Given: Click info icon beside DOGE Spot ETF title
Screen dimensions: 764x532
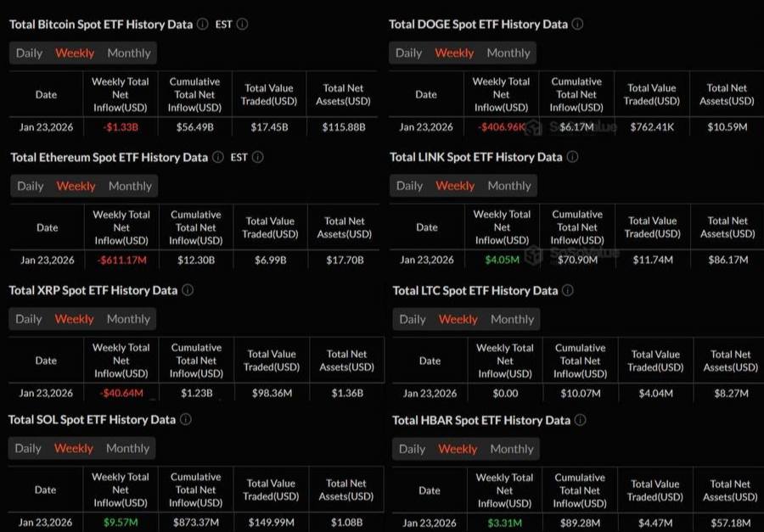Looking at the screenshot, I should click(577, 25).
